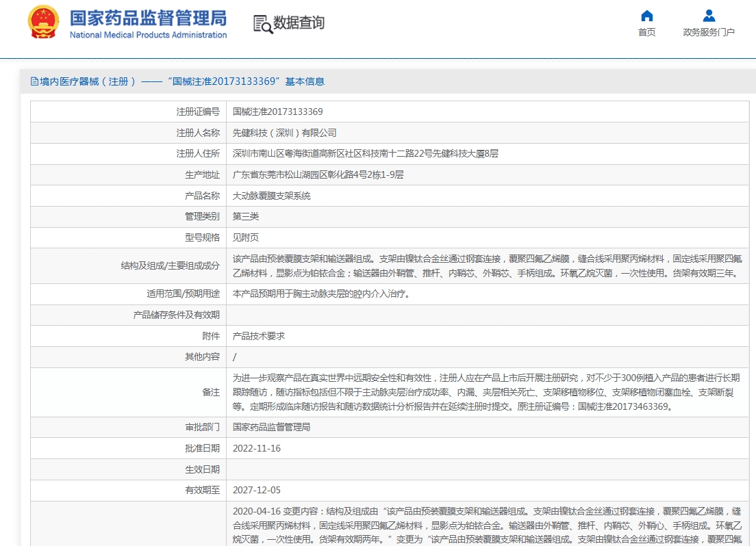This screenshot has height=546, width=756.
Task: Click the 注册证编号 label
Action: pos(198,112)
